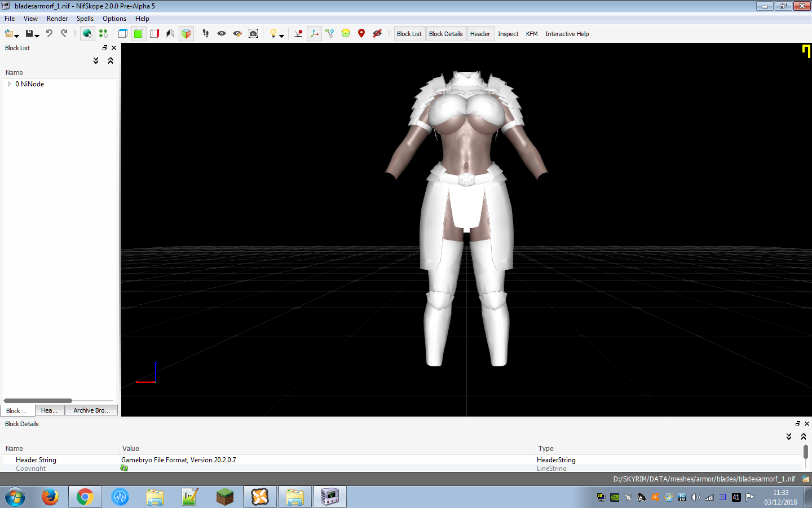
Task: Click the volume speaker tray icon
Action: click(x=695, y=497)
